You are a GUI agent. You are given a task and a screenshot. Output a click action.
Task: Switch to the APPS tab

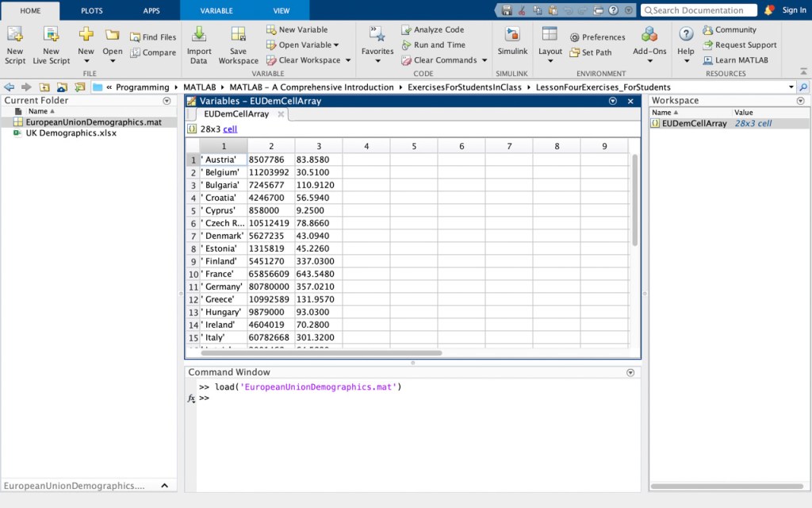pyautogui.click(x=151, y=10)
